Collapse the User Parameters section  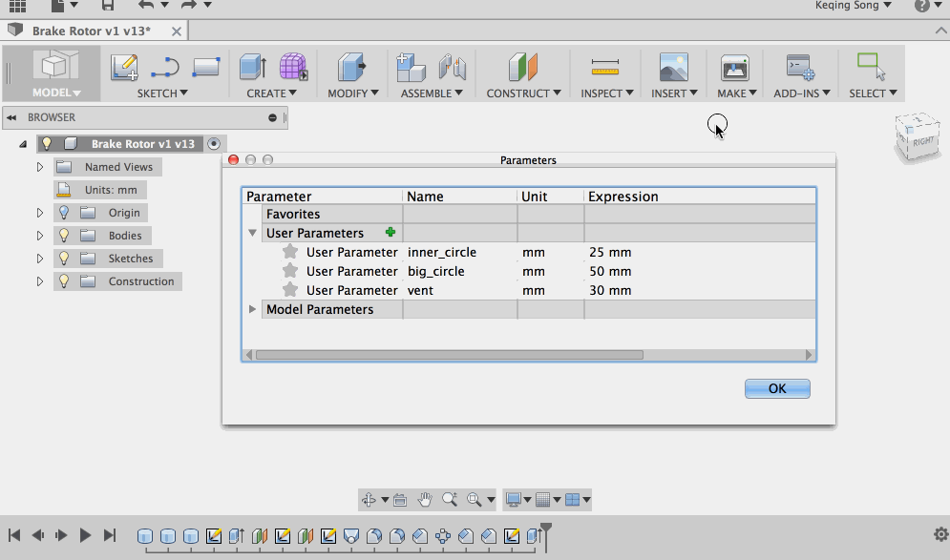pyautogui.click(x=252, y=233)
